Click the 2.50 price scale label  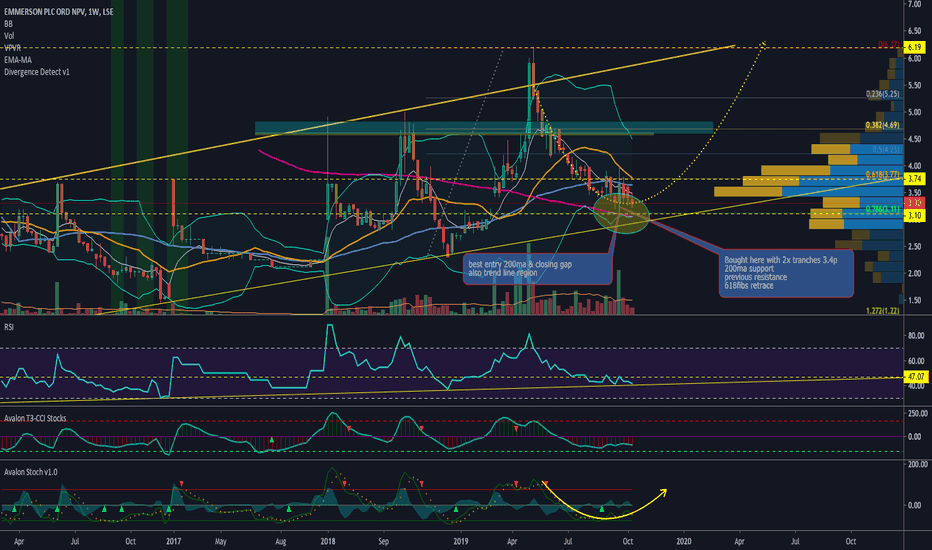tap(914, 246)
